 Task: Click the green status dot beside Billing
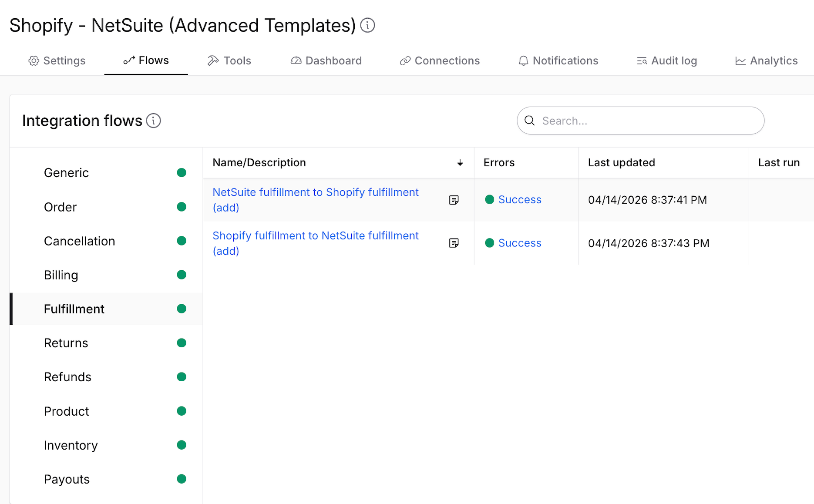[182, 275]
